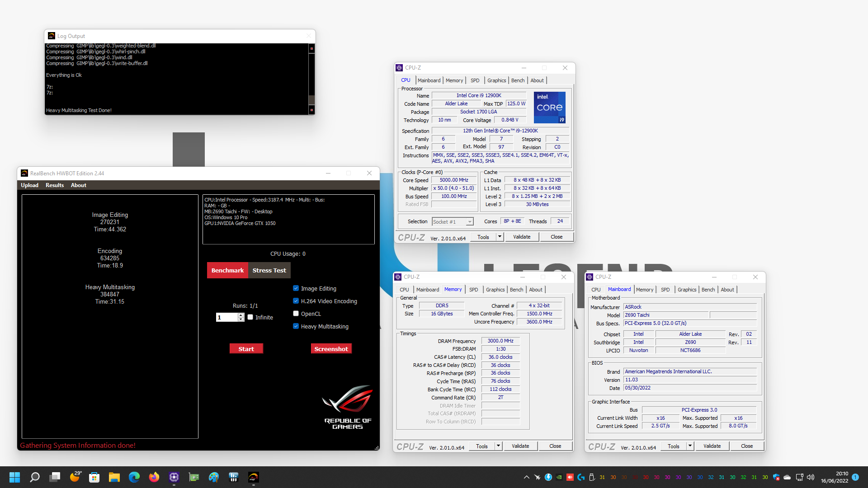This screenshot has height=488, width=868.
Task: Open the Windows Start menu
Action: click(x=14, y=477)
